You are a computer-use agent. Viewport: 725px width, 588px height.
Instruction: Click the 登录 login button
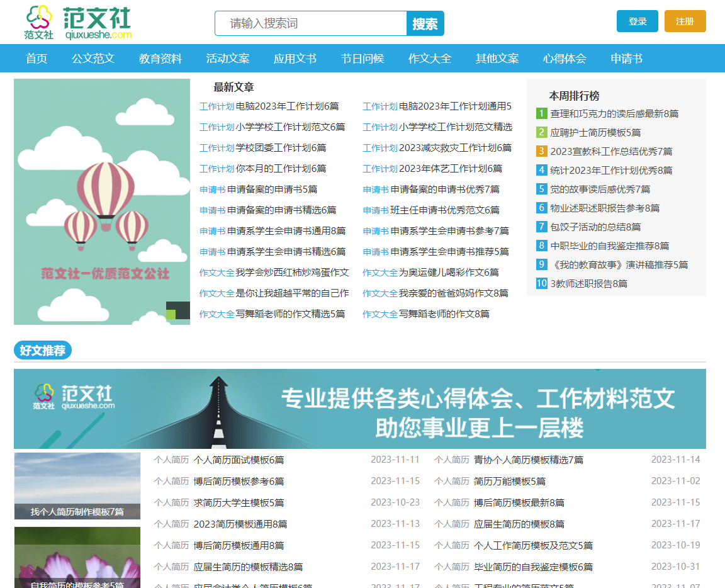(x=637, y=21)
